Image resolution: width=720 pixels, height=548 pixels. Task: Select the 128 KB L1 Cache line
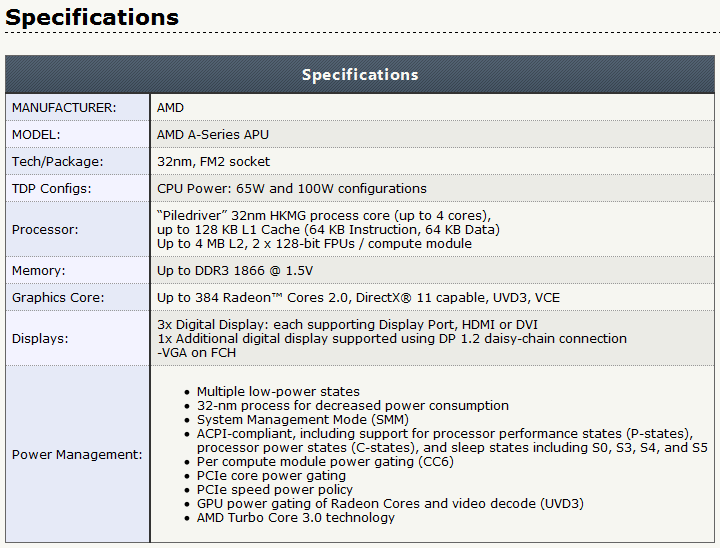point(328,230)
